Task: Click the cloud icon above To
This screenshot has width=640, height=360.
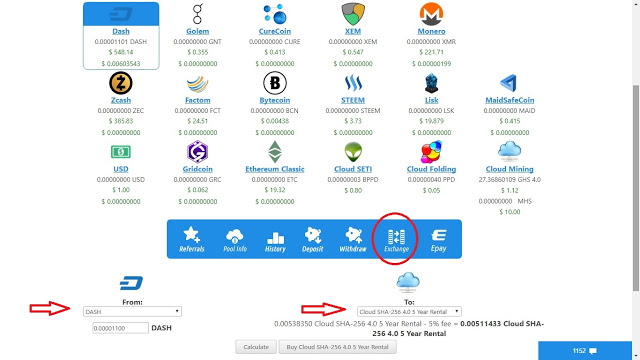Action: point(408,282)
